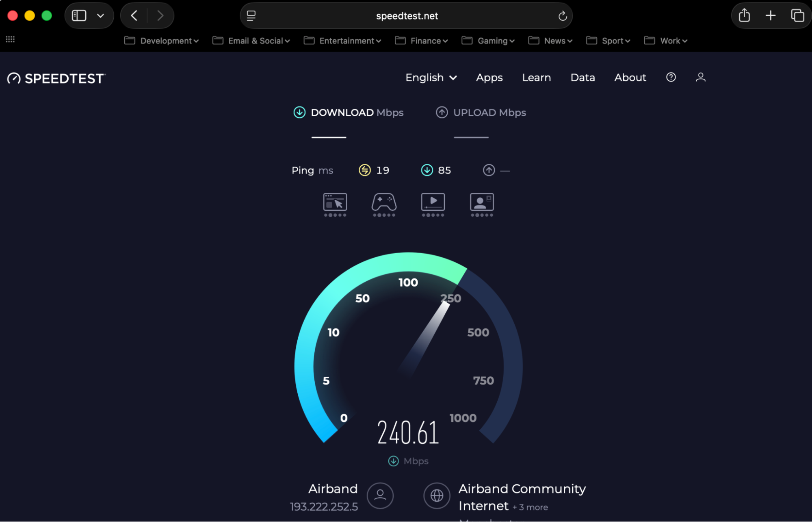Switch to the DOWNLOAD Mbps tab
The height and width of the screenshot is (522, 812).
[x=349, y=112]
